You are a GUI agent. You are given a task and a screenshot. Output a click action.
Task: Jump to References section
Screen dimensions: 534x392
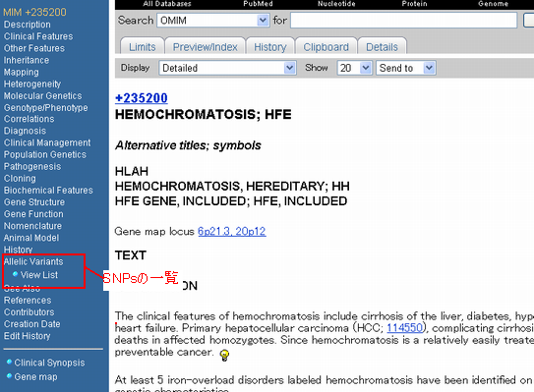tap(28, 300)
